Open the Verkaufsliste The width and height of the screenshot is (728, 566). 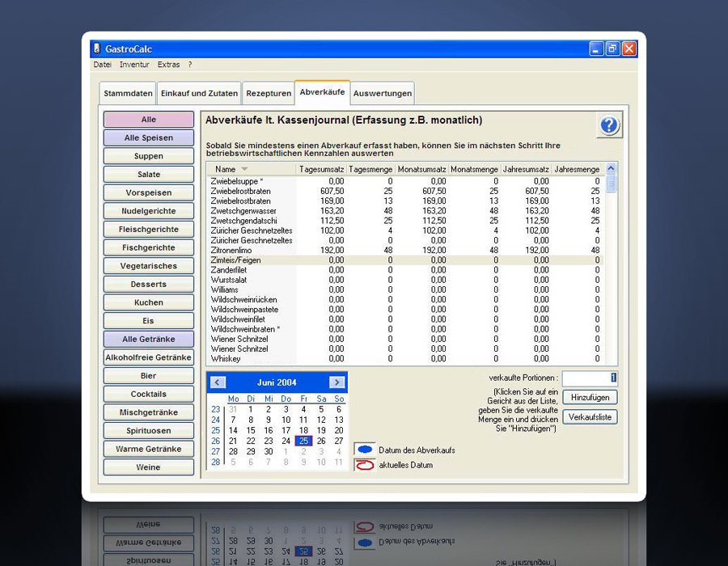point(590,417)
